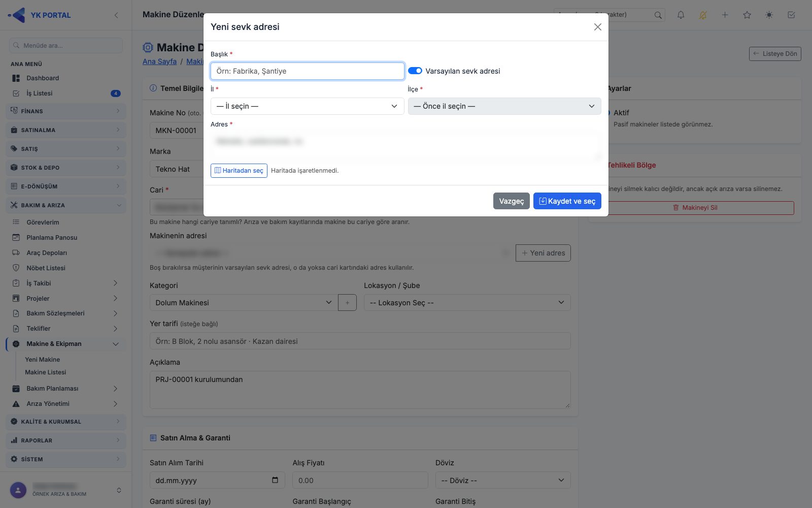The height and width of the screenshot is (508, 812).
Task: Click the calendar icon in Satın Alım Tarihi
Action: click(x=275, y=480)
